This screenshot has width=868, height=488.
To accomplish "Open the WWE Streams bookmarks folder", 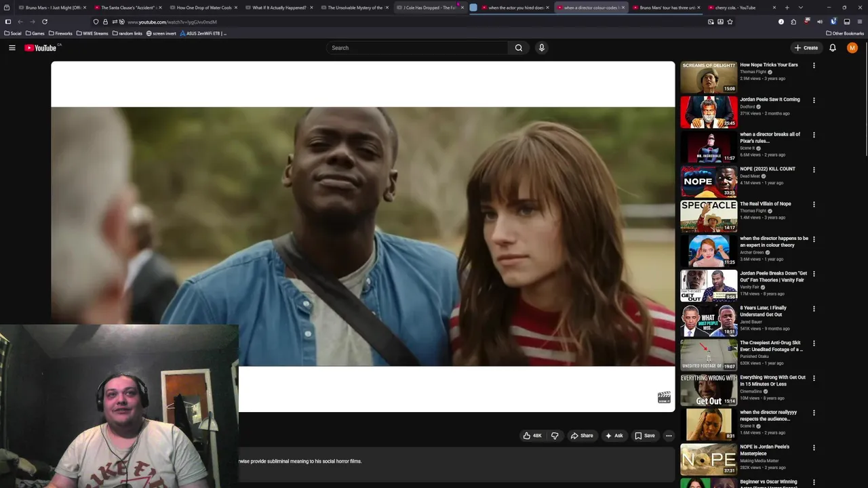I will pyautogui.click(x=93, y=33).
